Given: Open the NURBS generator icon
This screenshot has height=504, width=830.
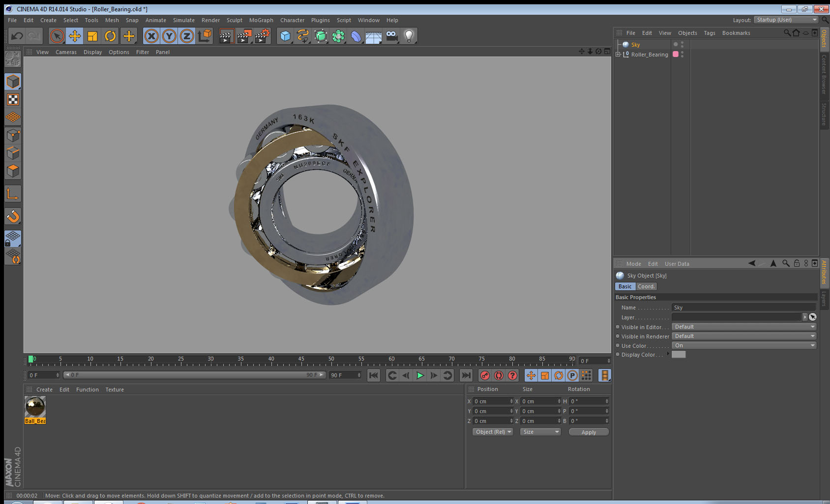Looking at the screenshot, I should [x=321, y=36].
